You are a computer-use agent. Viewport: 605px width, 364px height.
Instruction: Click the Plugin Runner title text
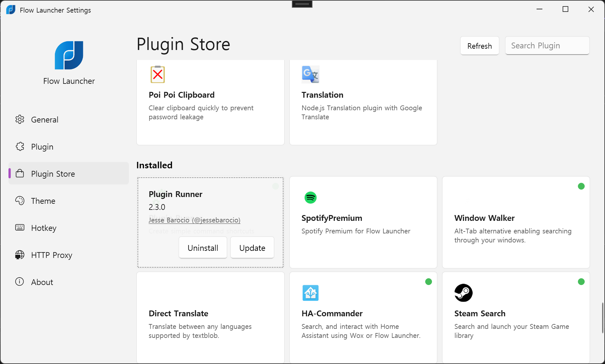coord(175,194)
